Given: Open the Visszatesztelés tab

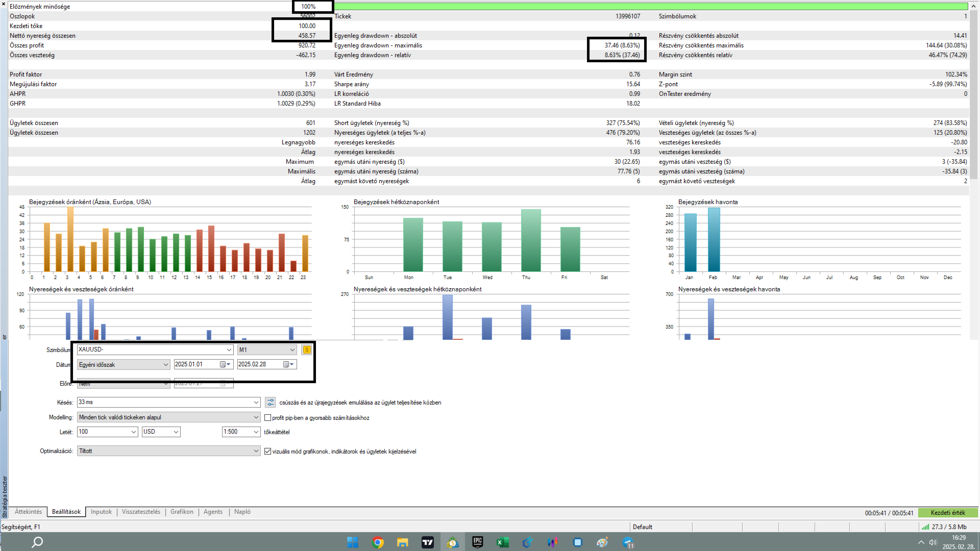Looking at the screenshot, I should [x=141, y=512].
